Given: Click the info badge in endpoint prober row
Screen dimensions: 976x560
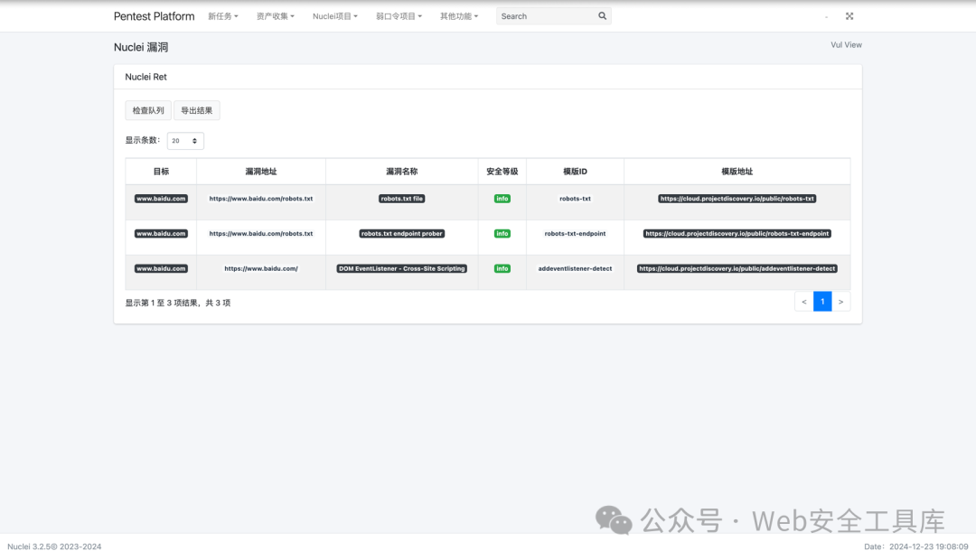Looking at the screenshot, I should click(x=502, y=233).
